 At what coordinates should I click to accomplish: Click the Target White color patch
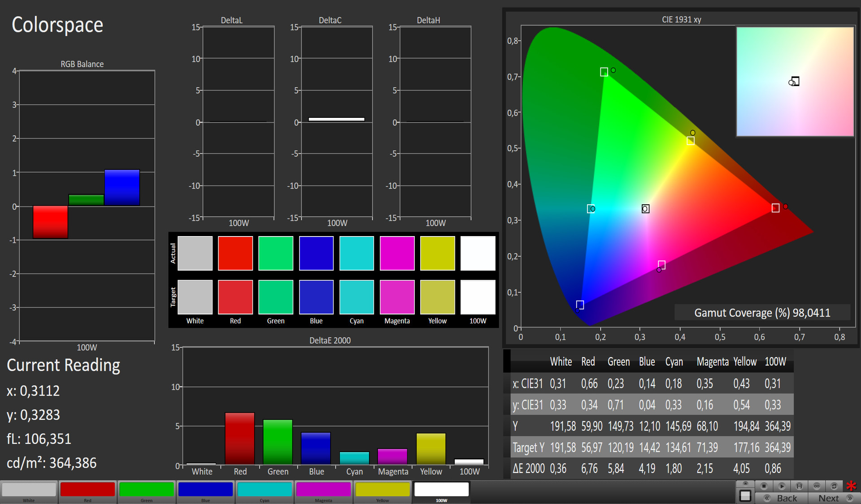(x=195, y=297)
